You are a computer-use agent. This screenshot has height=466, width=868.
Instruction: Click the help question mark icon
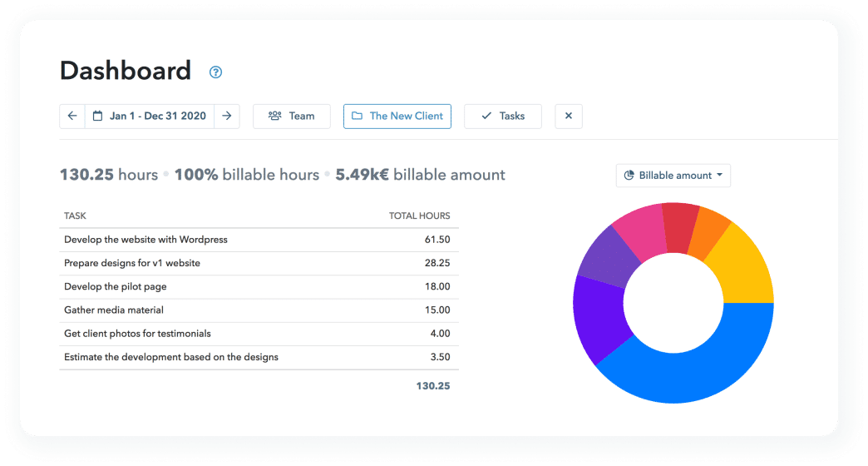[215, 72]
